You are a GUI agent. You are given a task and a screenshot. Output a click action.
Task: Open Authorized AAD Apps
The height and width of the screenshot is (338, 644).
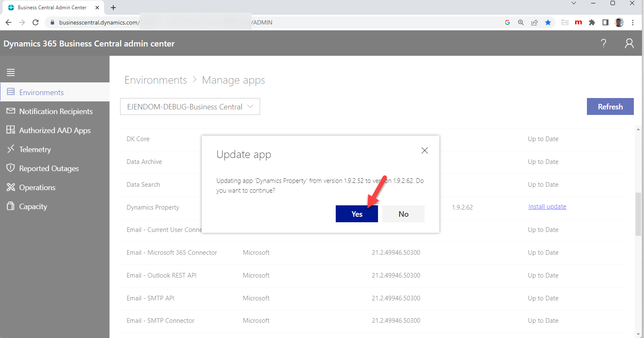click(x=55, y=130)
